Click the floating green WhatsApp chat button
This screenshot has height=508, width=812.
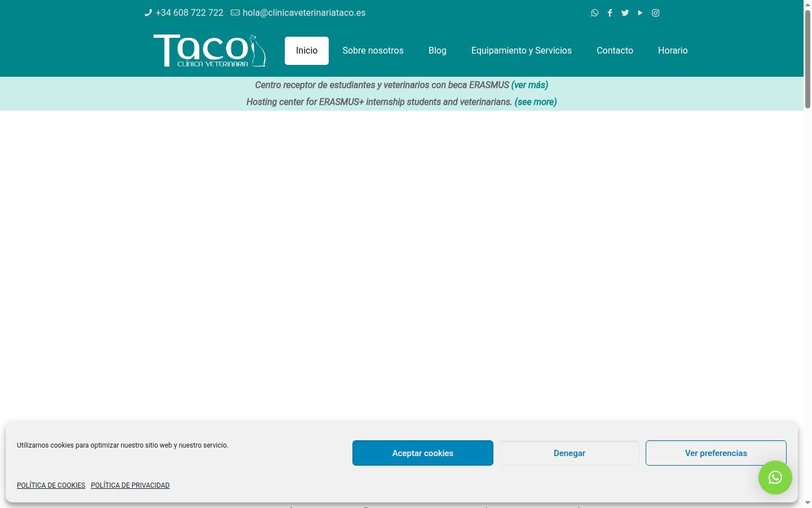(775, 478)
